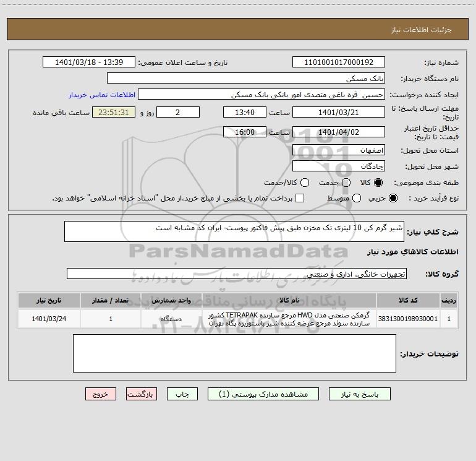The width and height of the screenshot is (476, 461).
Task: Click the response deadline date 1401/03/21
Action: 339,112
